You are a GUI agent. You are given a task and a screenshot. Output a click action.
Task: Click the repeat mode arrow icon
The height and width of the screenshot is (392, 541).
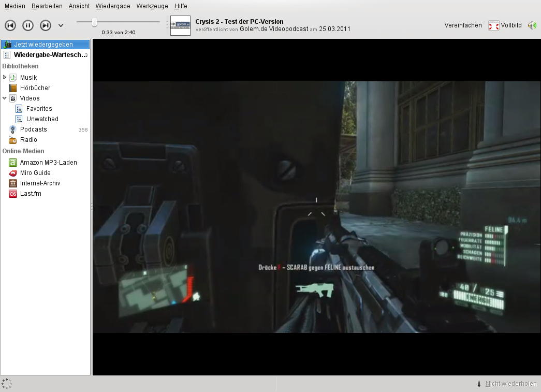479,384
